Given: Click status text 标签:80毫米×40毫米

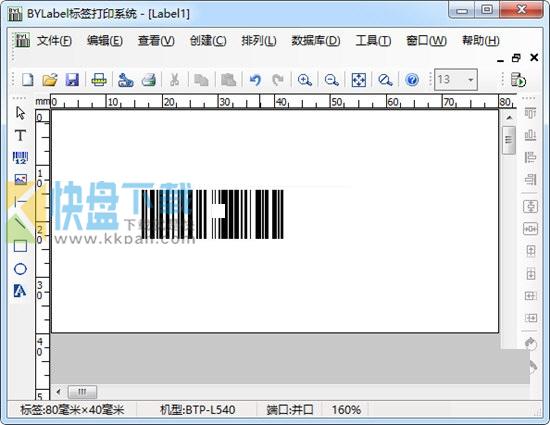Looking at the screenshot, I should (x=72, y=410).
